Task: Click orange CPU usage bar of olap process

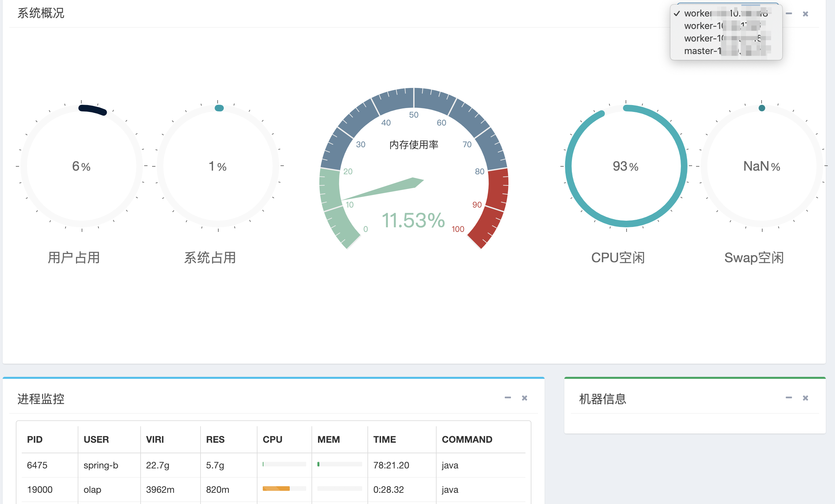Action: click(276, 489)
